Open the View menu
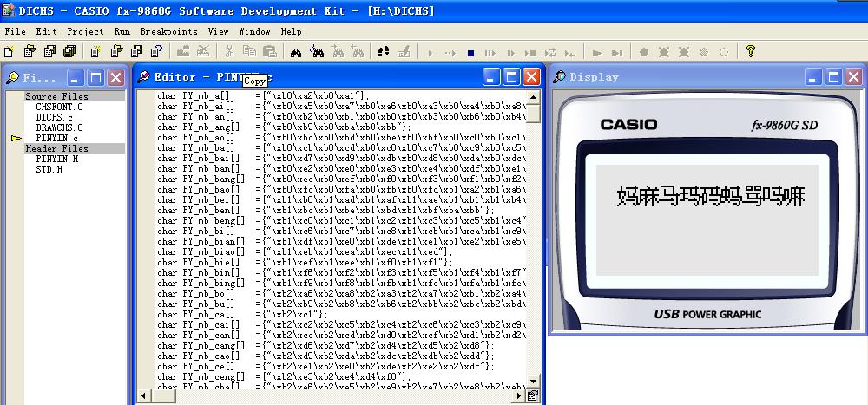868x405 pixels. tap(218, 31)
